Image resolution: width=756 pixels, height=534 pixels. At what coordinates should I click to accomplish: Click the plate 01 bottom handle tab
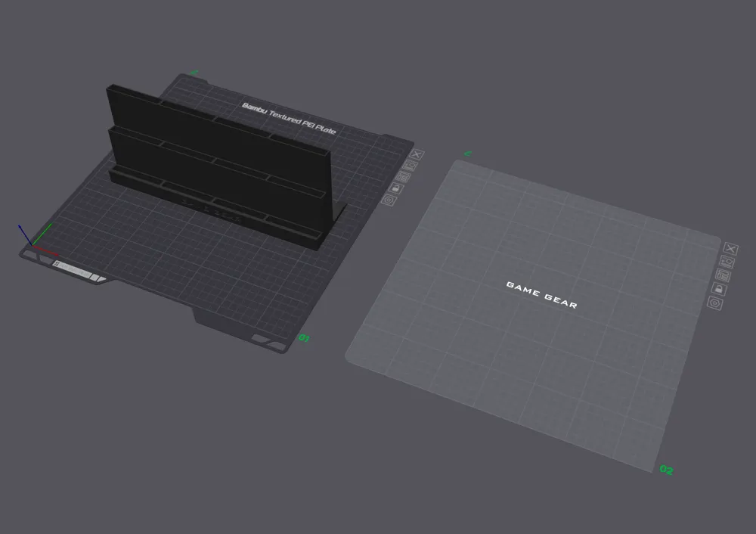tap(218, 321)
